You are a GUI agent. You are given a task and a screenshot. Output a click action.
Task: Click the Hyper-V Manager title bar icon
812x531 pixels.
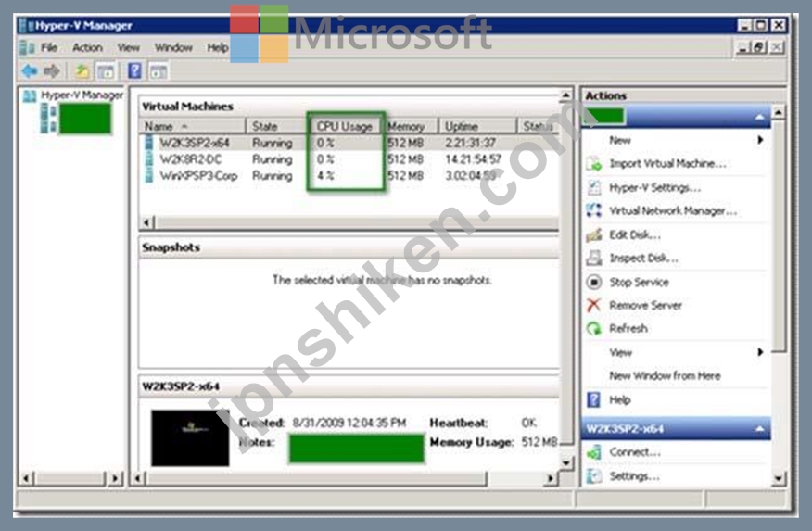click(26, 25)
